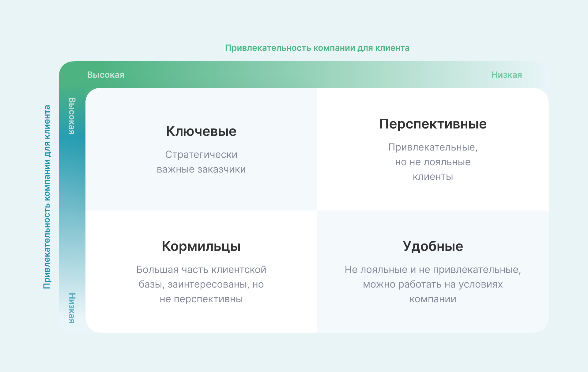Click the rotated vertical axis title
Image resolution: width=588 pixels, height=372 pixels.
point(47,197)
